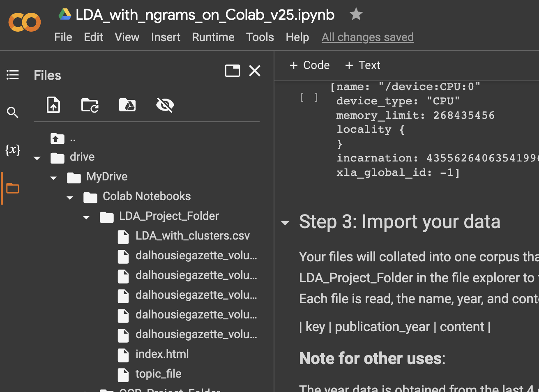Image resolution: width=539 pixels, height=392 pixels.
Task: Click the All changes saved link
Action: click(x=367, y=37)
